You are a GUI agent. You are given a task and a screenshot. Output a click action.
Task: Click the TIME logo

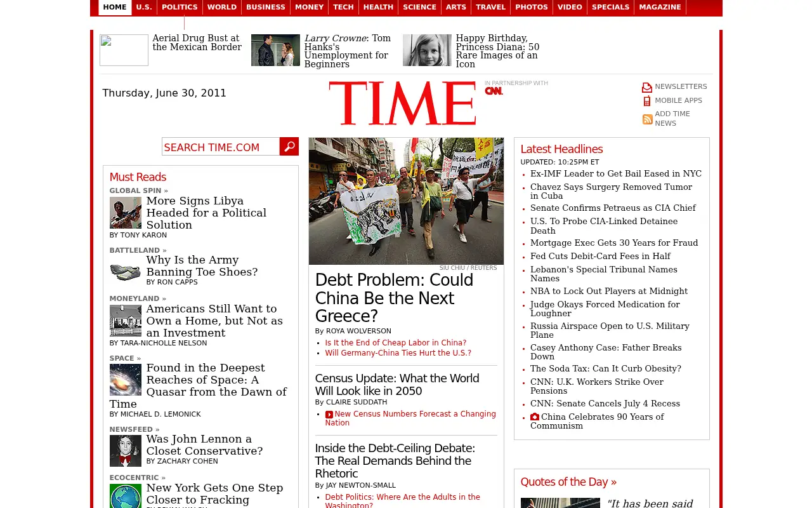402,103
